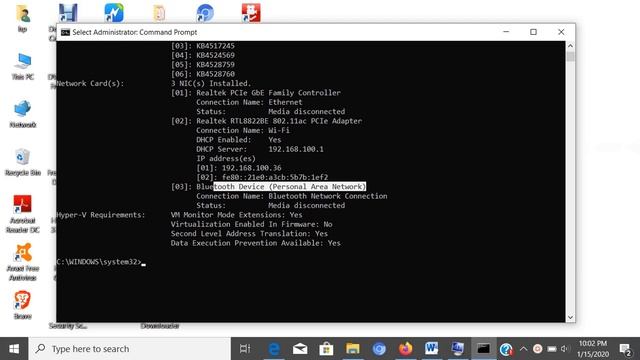Open Microsoft Store from the taskbar
The height and width of the screenshot is (360, 640).
[x=326, y=349]
